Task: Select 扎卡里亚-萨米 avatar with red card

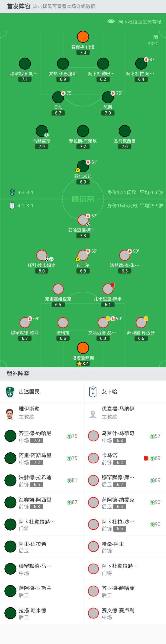Action: [108, 289]
